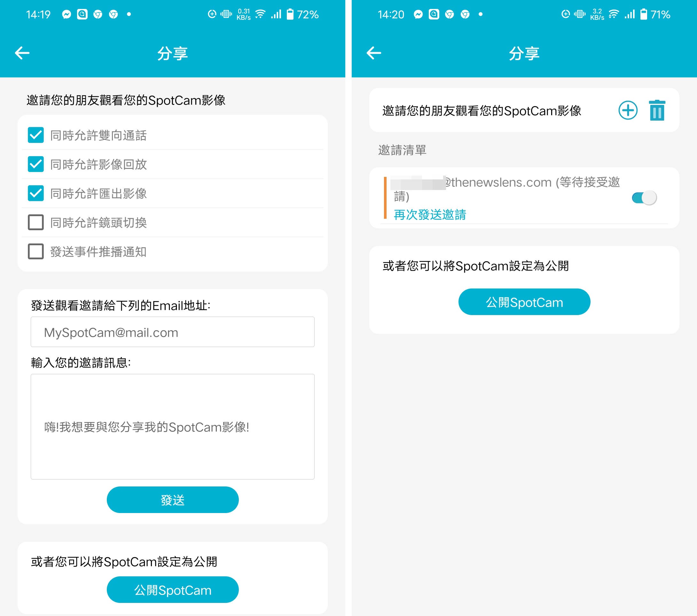This screenshot has width=697, height=616.
Task: Check 同時允許鏡頭切換 checkbox
Action: click(x=36, y=222)
